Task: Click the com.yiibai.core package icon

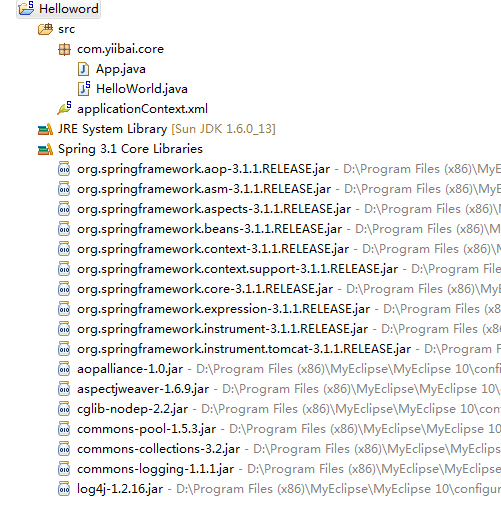Action: tap(64, 50)
